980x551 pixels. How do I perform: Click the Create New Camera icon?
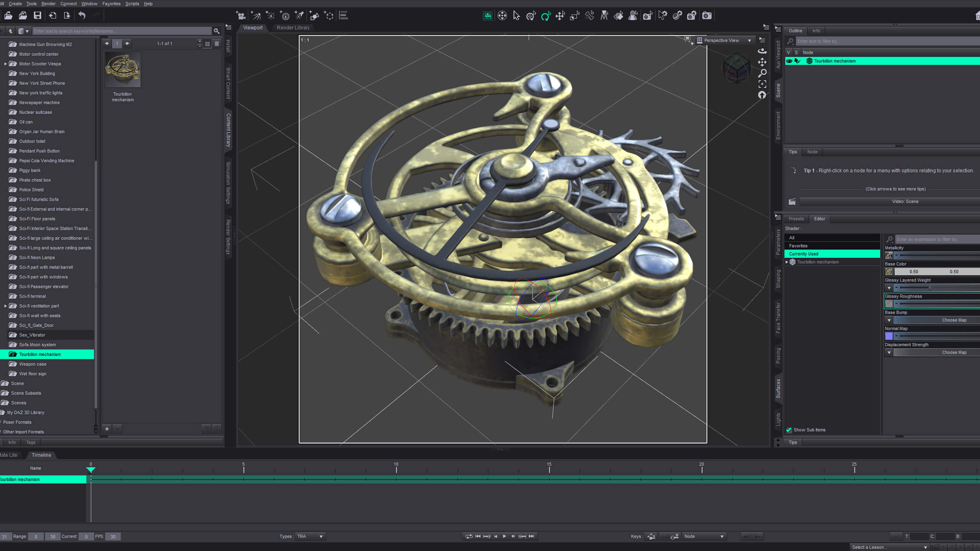click(x=241, y=16)
